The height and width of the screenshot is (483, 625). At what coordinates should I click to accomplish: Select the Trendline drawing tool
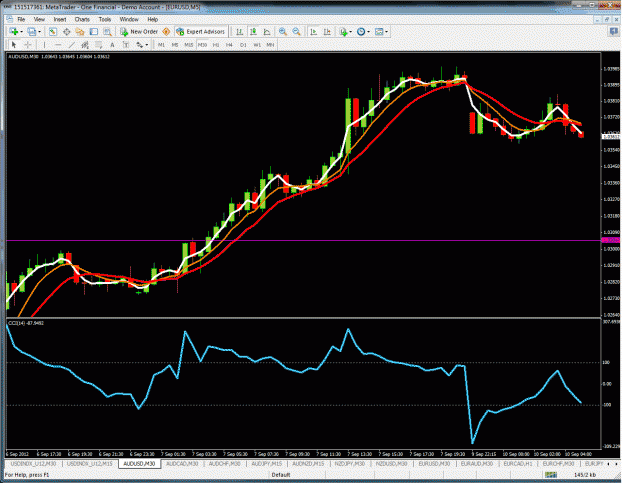point(71,45)
